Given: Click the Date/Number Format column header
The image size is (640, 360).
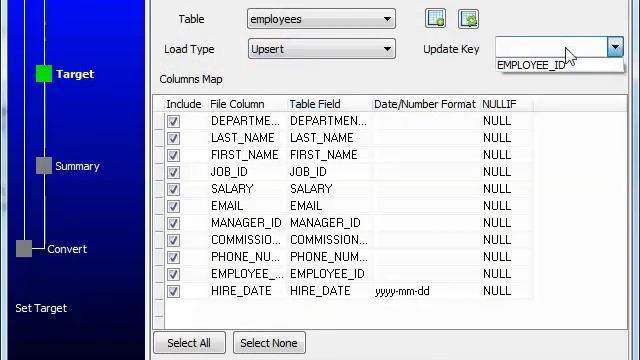Looking at the screenshot, I should [x=425, y=104].
